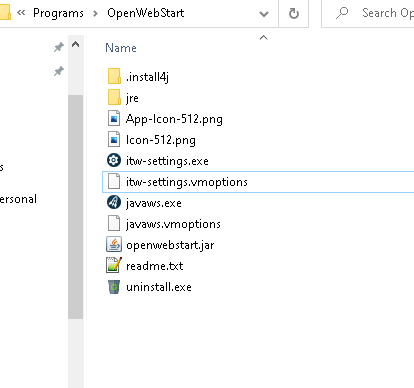Select the .install4j file name
The image size is (414, 388).
pos(147,77)
